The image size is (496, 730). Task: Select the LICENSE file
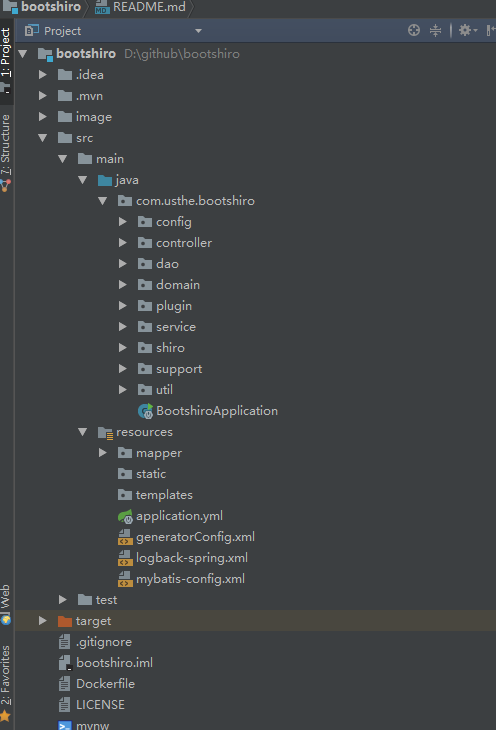(x=100, y=705)
